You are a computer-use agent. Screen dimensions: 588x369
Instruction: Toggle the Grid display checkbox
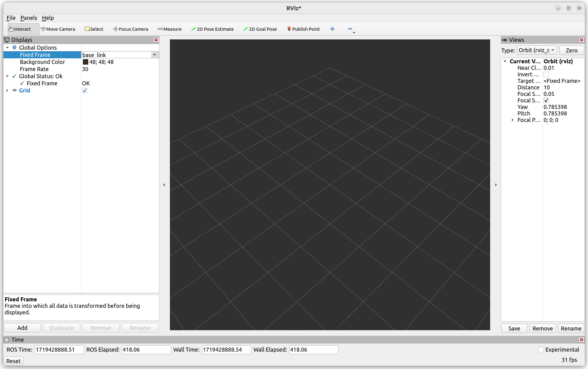[x=84, y=90]
